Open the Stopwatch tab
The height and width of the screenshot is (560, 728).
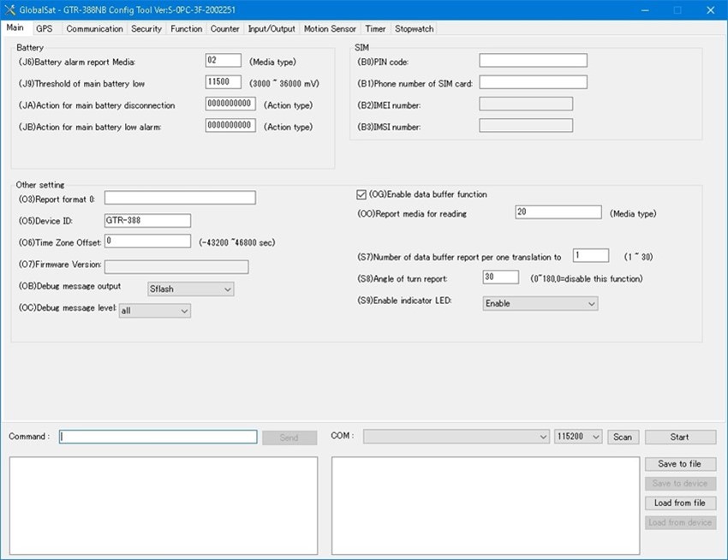(415, 29)
